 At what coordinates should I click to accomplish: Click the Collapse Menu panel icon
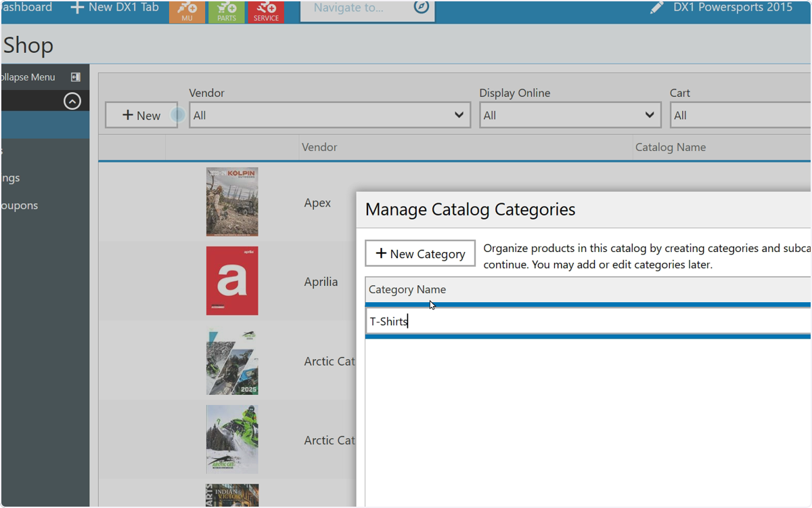tap(76, 77)
